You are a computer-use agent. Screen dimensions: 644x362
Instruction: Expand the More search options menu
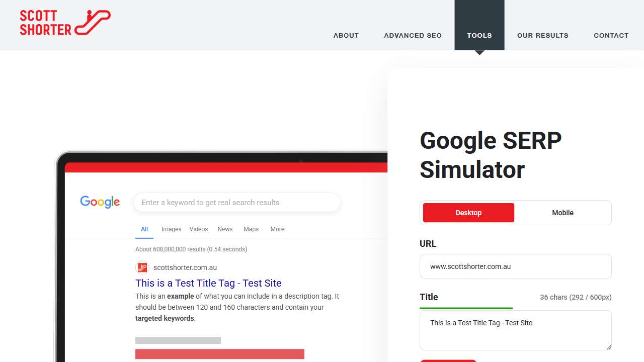(277, 229)
